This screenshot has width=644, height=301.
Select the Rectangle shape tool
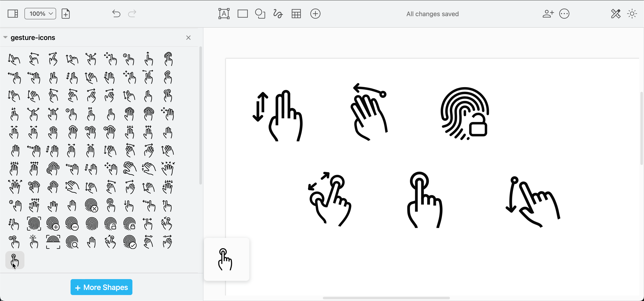click(x=242, y=14)
